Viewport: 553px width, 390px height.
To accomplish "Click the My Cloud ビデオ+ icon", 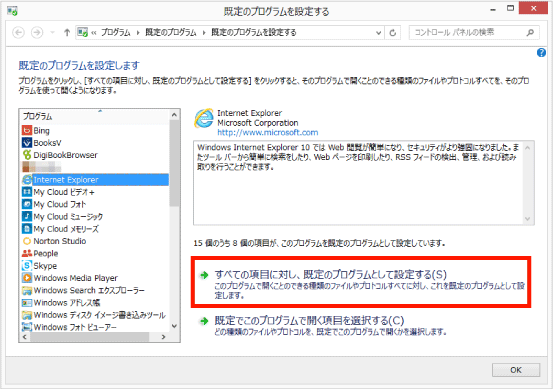I will click(x=27, y=192).
